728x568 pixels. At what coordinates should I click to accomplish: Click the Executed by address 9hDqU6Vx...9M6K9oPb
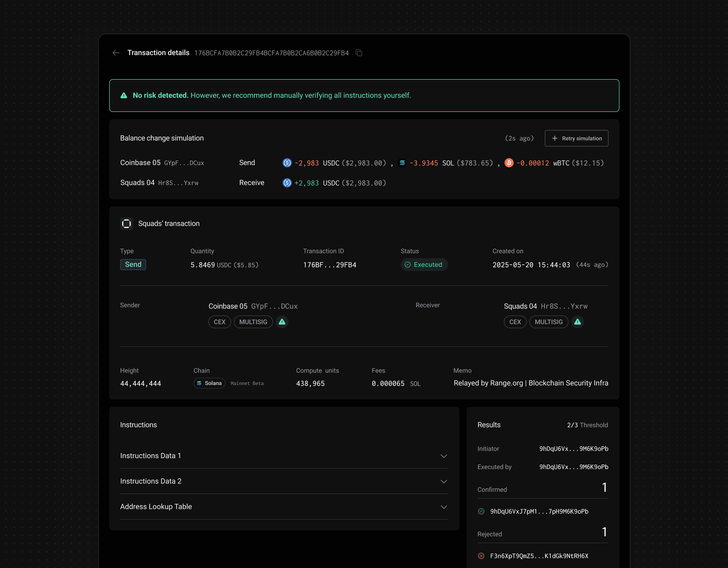click(574, 467)
